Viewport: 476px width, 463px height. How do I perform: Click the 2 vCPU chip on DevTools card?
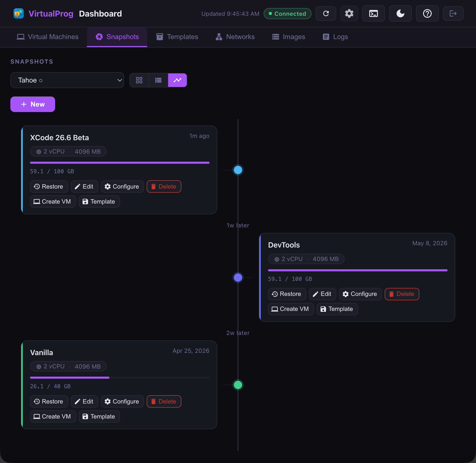pos(306,259)
